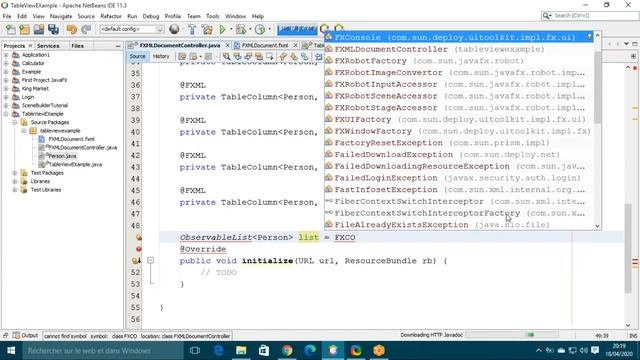Minimize the Projects panel
The width and height of the screenshot is (640, 360).
118,46
